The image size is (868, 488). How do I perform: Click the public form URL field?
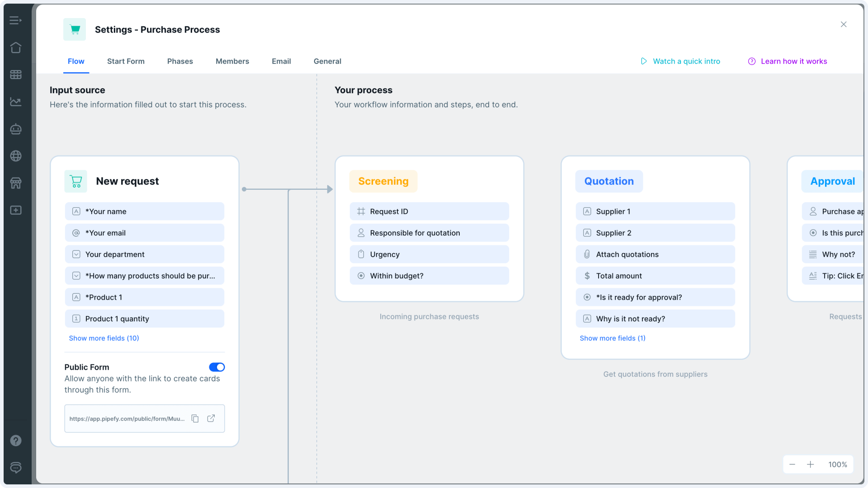(x=127, y=418)
